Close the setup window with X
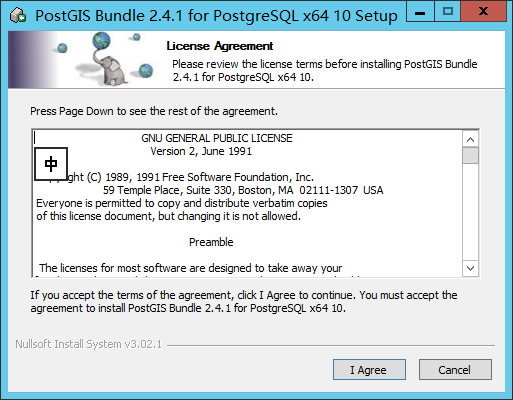Viewport: 513px width, 400px height. [x=483, y=12]
